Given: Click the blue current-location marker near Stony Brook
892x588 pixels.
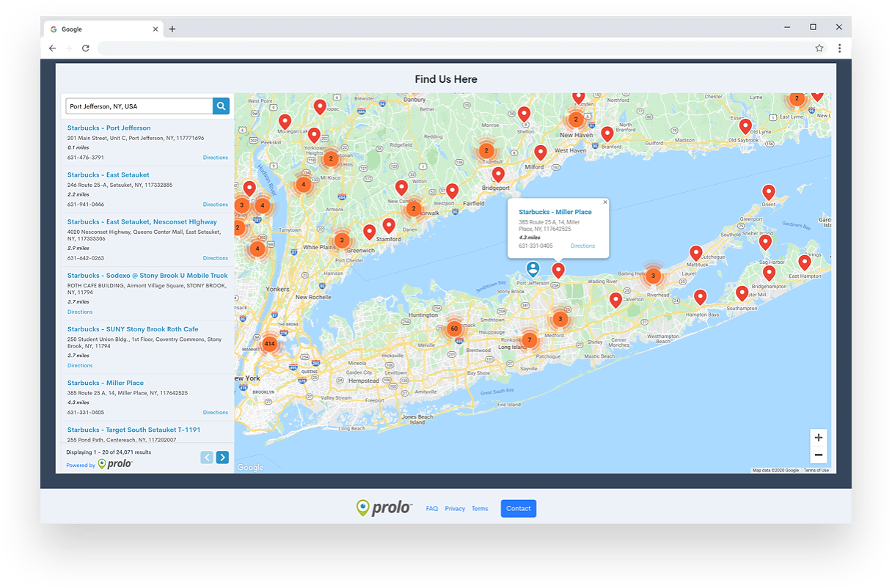Looking at the screenshot, I should [x=532, y=269].
